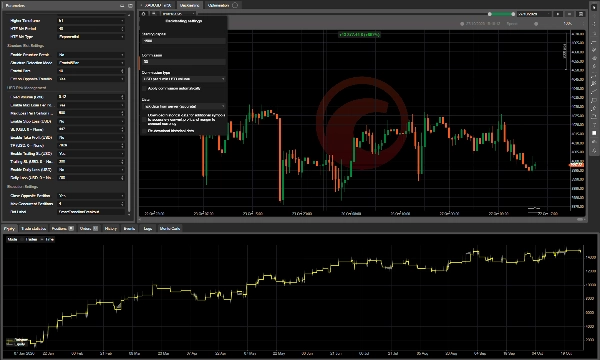Open the Higher Timeframe dropdown showing h1
Image resolution: width=600 pixels, height=360 pixels.
91,21
